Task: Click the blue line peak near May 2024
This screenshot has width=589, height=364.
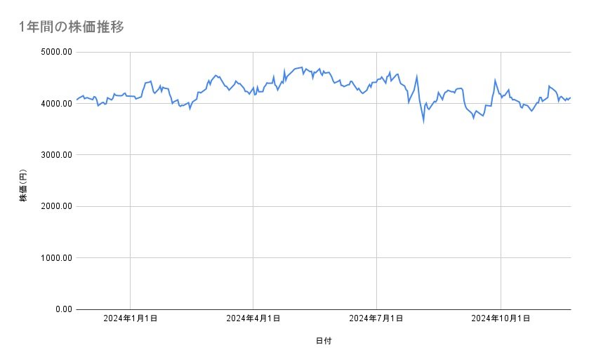Action: pyautogui.click(x=301, y=67)
